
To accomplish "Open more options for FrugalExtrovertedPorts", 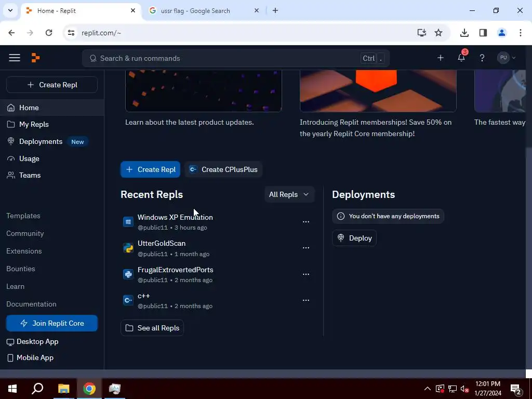I will [305, 274].
